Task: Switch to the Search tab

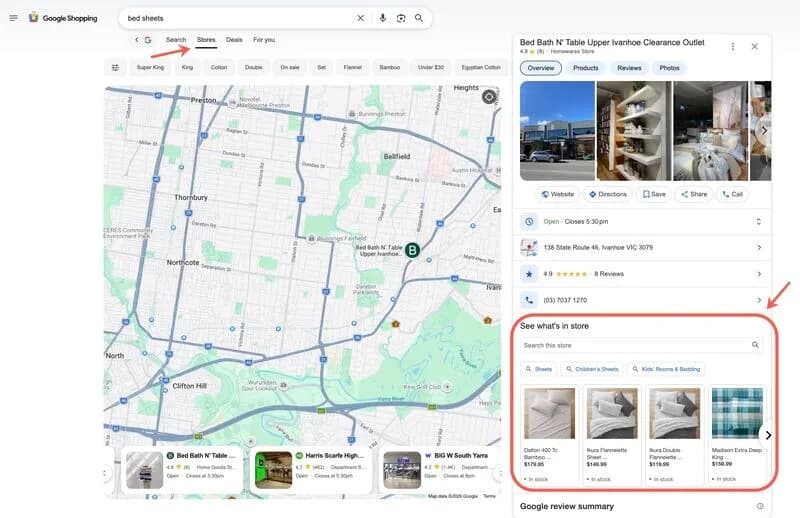Action: [176, 40]
